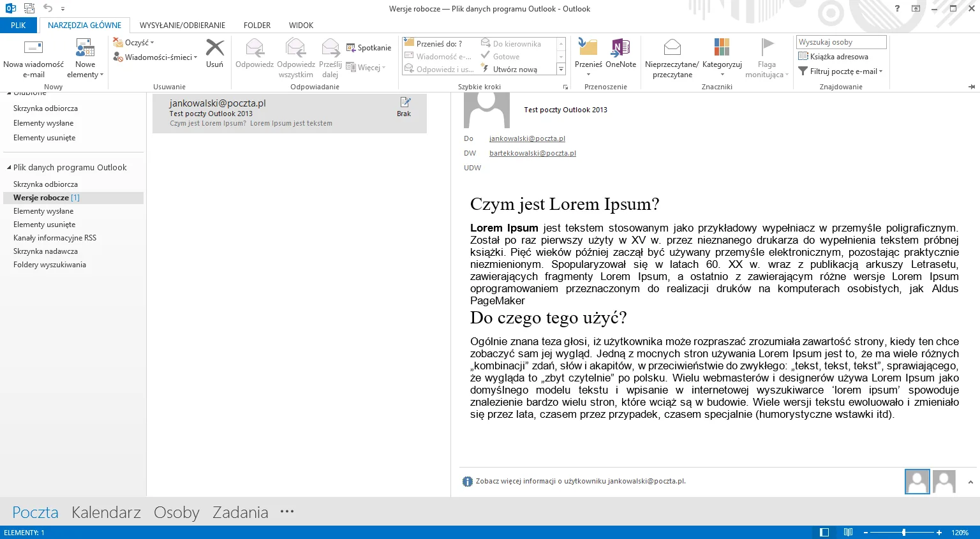The height and width of the screenshot is (539, 980).
Task: Click the zoom slider handle
Action: pyautogui.click(x=903, y=532)
